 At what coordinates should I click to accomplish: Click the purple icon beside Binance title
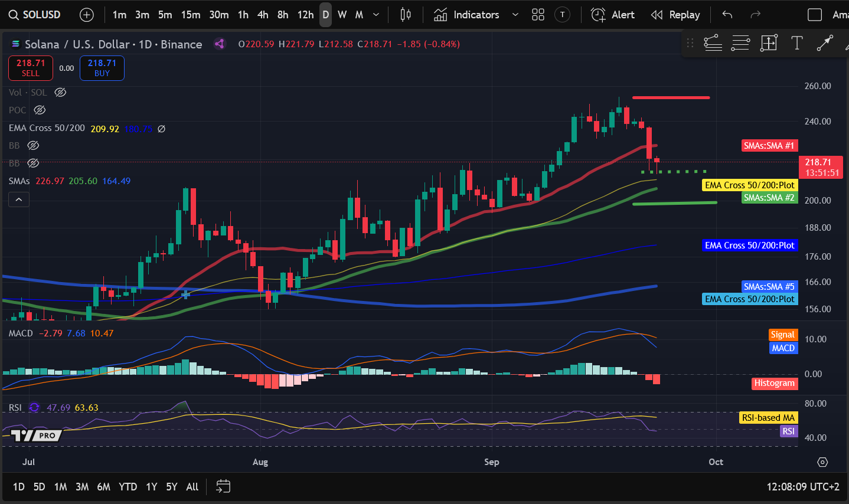220,44
